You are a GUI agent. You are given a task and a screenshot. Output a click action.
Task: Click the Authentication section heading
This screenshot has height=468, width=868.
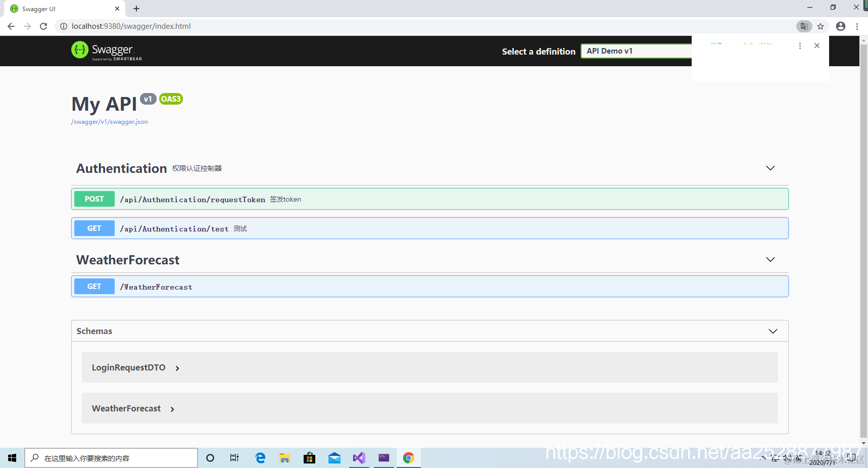point(121,168)
